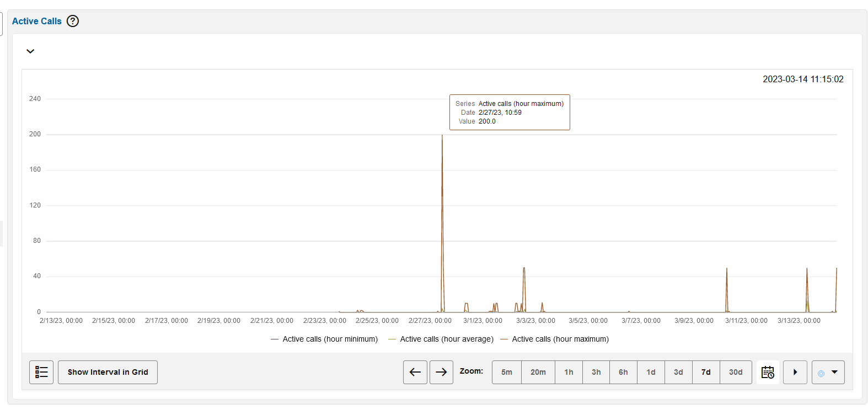This screenshot has height=409, width=868.
Task: Click the timestamp 2023-03-14 11:15:02
Action: click(803, 79)
